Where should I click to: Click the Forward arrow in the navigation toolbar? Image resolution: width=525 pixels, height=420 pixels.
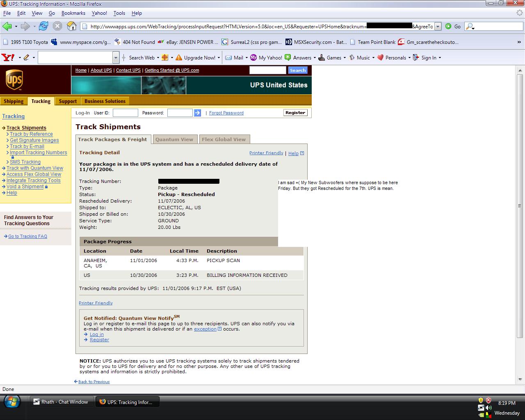pyautogui.click(x=25, y=26)
